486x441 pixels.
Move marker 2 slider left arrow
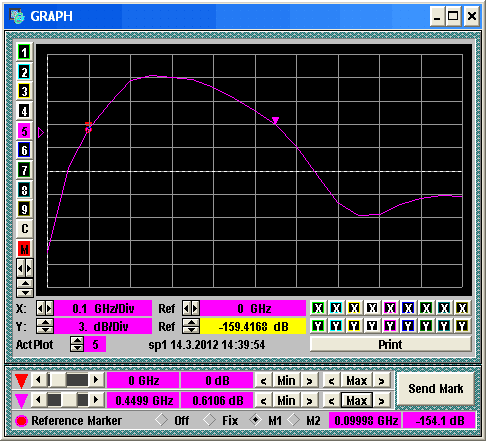tap(39, 400)
